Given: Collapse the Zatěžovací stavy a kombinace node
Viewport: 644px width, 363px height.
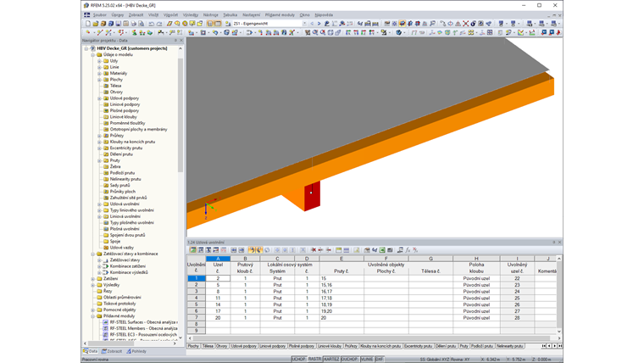Looking at the screenshot, I should (93, 254).
